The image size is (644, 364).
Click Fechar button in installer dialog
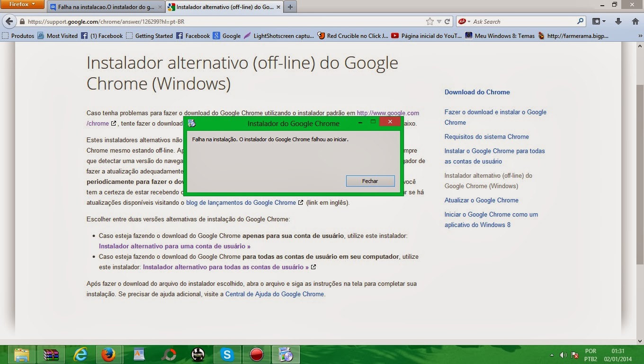tap(370, 181)
